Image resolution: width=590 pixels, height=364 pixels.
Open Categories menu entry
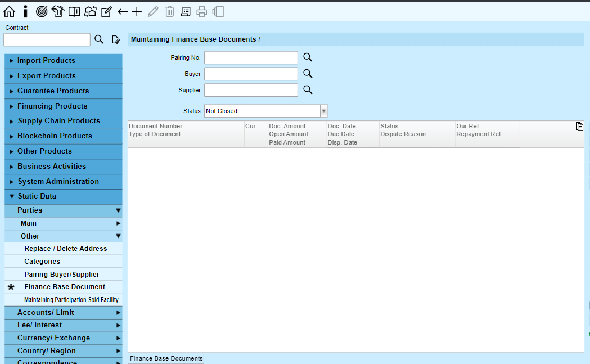tap(64, 262)
